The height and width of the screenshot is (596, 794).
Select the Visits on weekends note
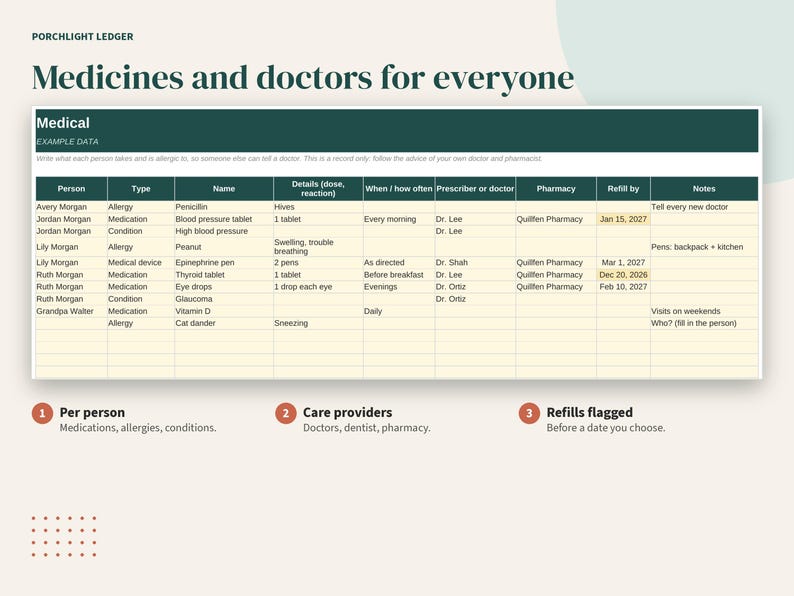(704, 311)
